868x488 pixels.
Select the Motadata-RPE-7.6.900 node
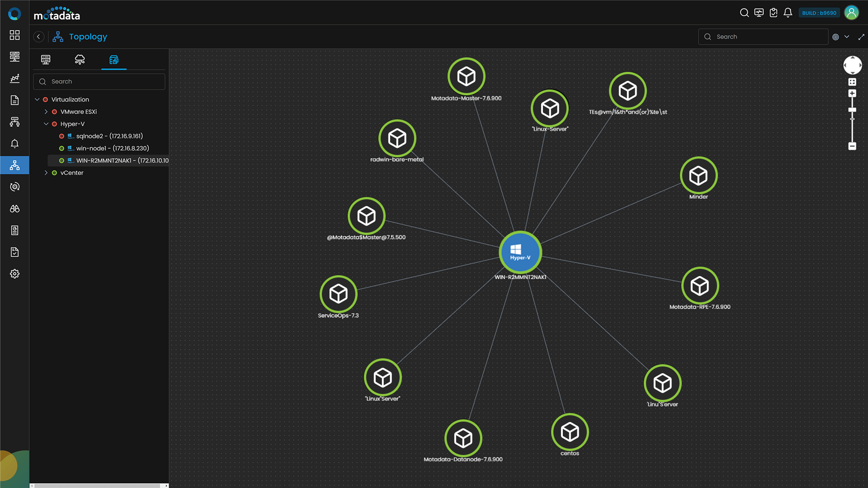700,286
